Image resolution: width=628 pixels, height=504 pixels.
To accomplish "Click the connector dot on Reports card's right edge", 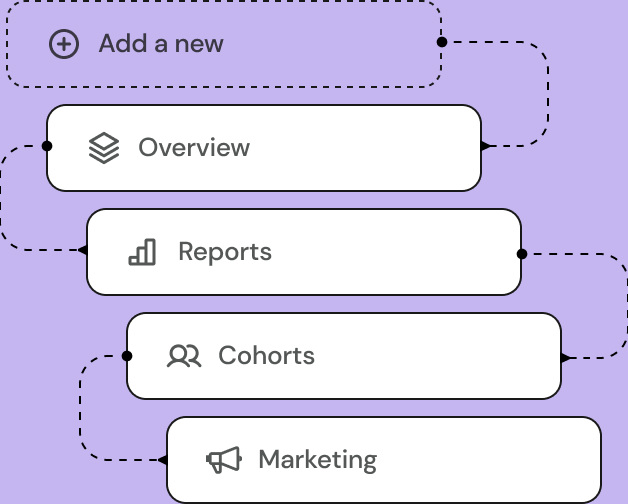I will [521, 254].
